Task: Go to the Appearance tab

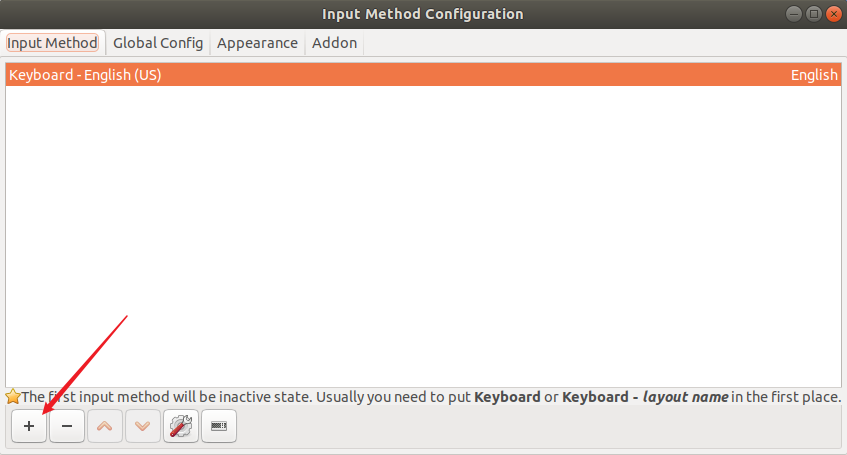Action: [x=257, y=43]
